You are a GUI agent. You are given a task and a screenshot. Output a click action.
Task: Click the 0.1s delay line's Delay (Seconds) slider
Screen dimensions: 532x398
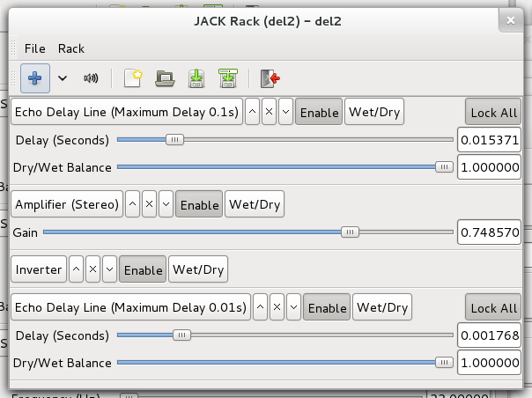click(285, 140)
